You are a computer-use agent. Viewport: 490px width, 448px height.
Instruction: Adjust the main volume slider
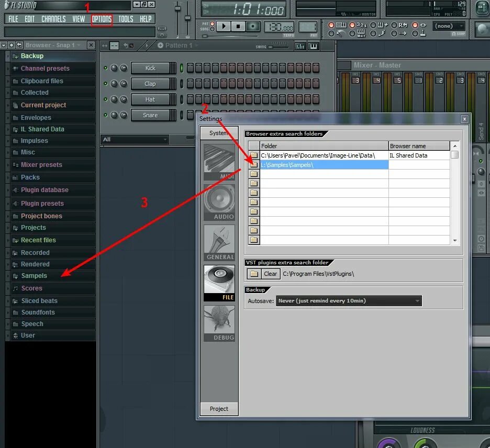pyautogui.click(x=177, y=8)
